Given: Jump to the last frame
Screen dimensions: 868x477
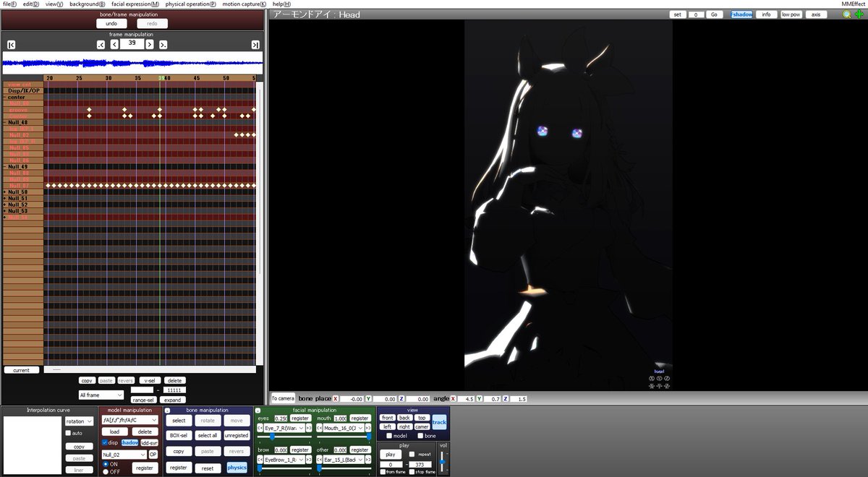Looking at the screenshot, I should click(x=256, y=44).
